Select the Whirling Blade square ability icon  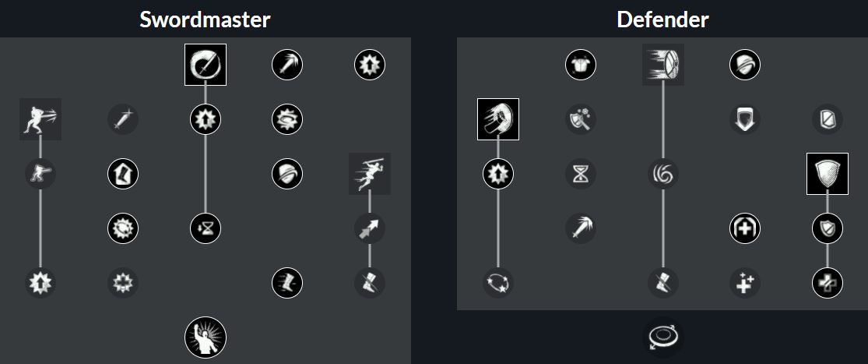(x=206, y=65)
